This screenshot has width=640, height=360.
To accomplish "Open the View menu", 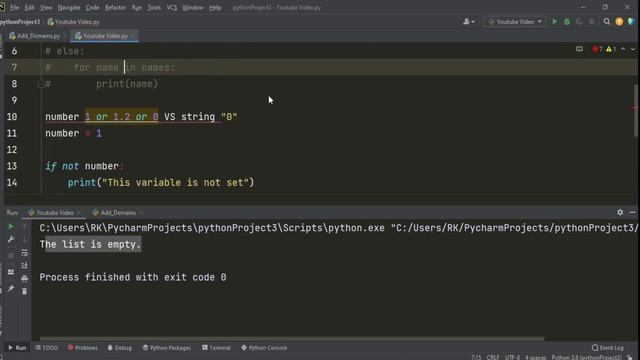I will pyautogui.click(x=46, y=7).
